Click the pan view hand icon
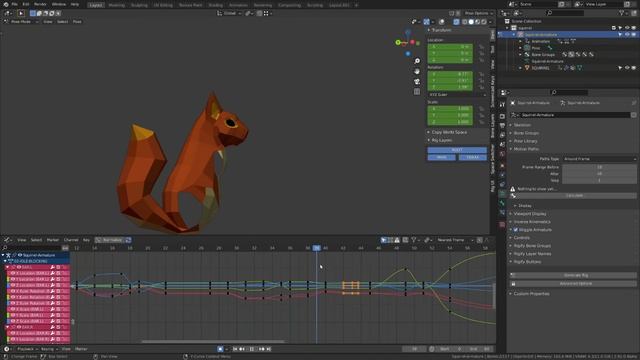The width and height of the screenshot is (640, 360). point(417,71)
